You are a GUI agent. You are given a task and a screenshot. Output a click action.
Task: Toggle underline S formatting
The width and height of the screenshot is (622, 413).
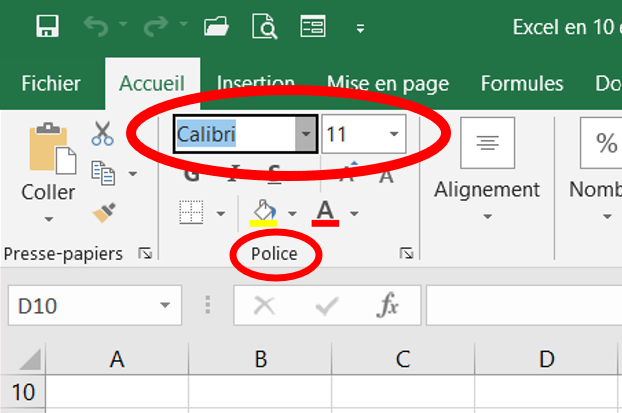pos(274,174)
